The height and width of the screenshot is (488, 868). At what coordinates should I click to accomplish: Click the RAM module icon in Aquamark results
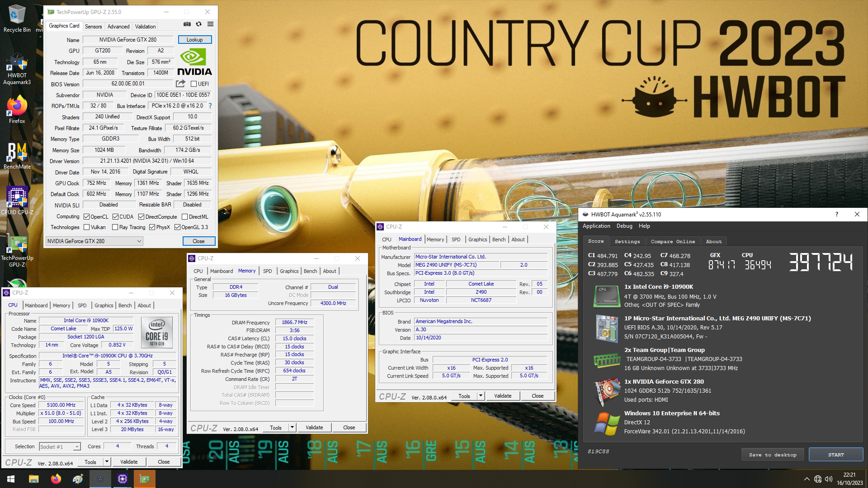(x=607, y=360)
